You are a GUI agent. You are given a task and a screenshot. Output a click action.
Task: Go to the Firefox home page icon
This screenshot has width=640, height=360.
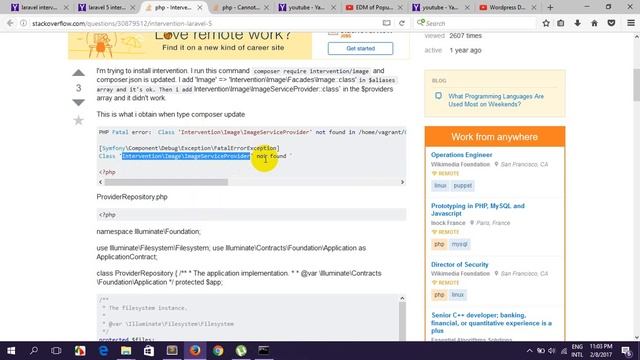(x=594, y=23)
